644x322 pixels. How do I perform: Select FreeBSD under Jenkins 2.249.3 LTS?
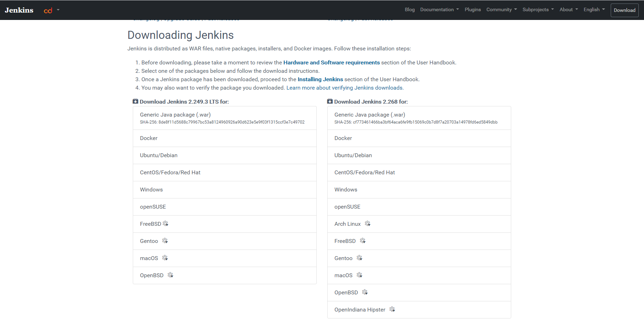[x=225, y=224]
